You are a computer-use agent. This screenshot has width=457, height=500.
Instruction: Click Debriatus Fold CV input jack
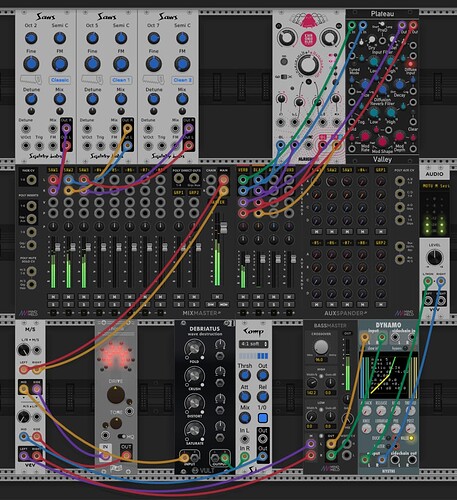point(219,356)
